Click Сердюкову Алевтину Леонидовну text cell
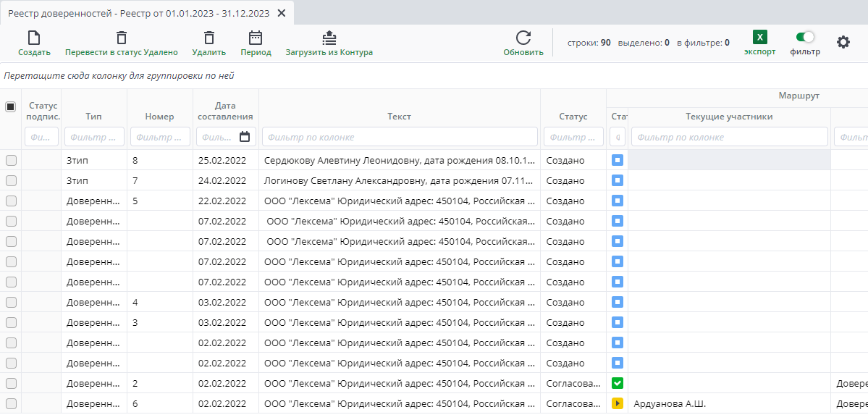 400,161
